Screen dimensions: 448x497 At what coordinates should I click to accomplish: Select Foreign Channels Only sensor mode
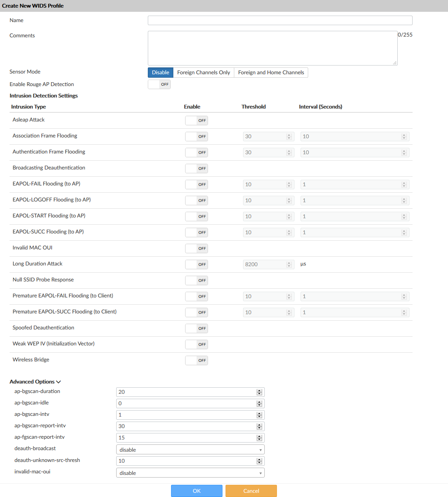point(203,72)
